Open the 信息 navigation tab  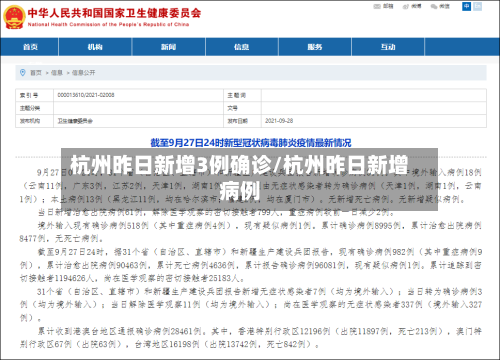(242, 47)
